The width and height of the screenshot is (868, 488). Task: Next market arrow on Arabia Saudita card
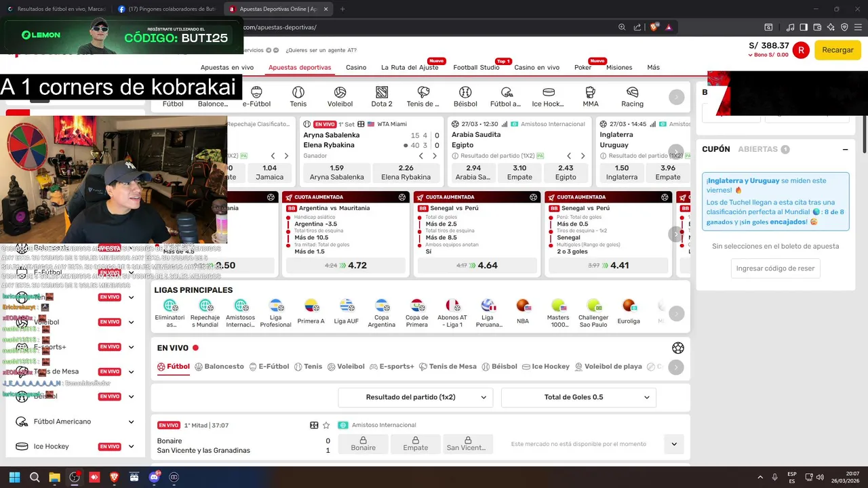point(583,156)
